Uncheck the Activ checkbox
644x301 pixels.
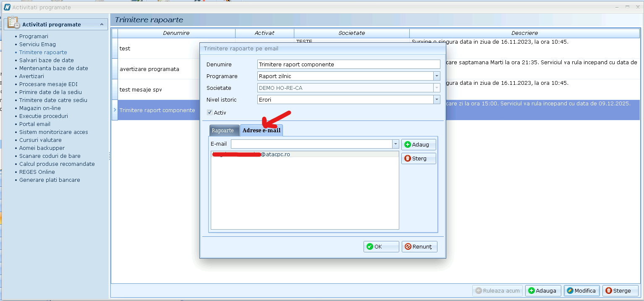click(210, 113)
